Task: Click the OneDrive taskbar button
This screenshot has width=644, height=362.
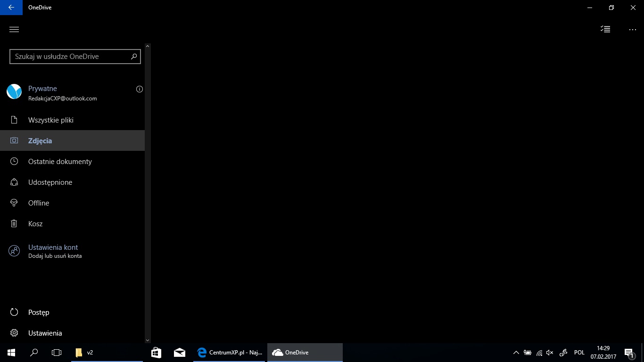Action: [305, 353]
